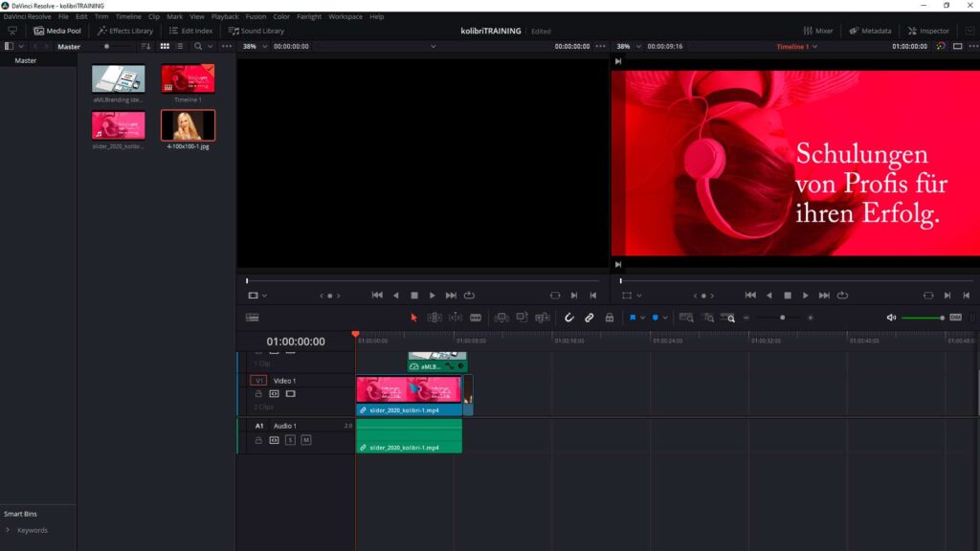Open the Playback menu
Image resolution: width=980 pixels, height=551 pixels.
(224, 17)
